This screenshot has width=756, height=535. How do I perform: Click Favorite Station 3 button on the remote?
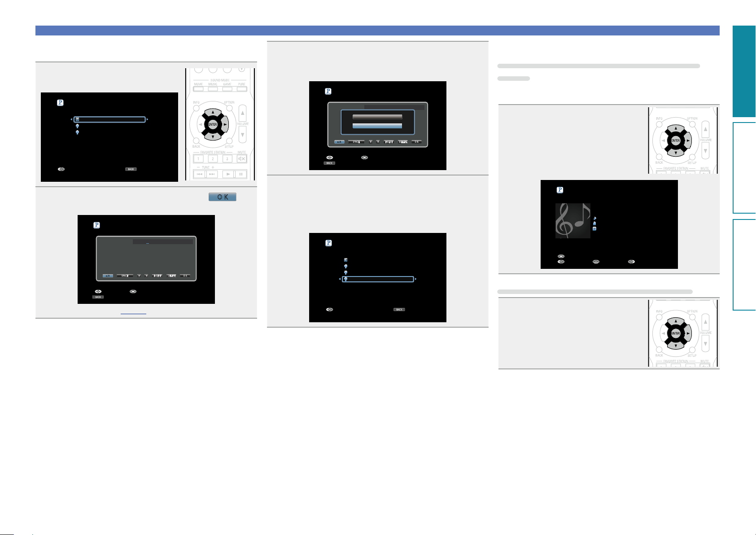(227, 158)
